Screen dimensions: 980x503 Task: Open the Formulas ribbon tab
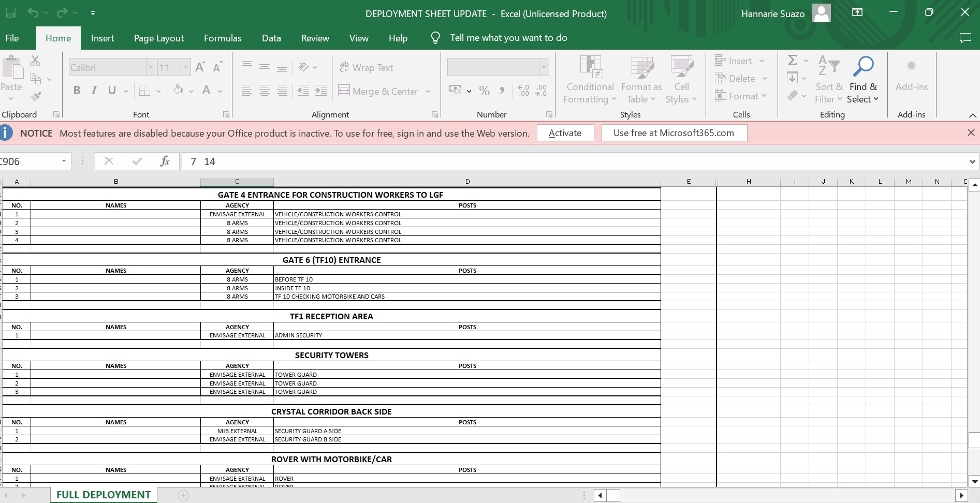coord(223,38)
